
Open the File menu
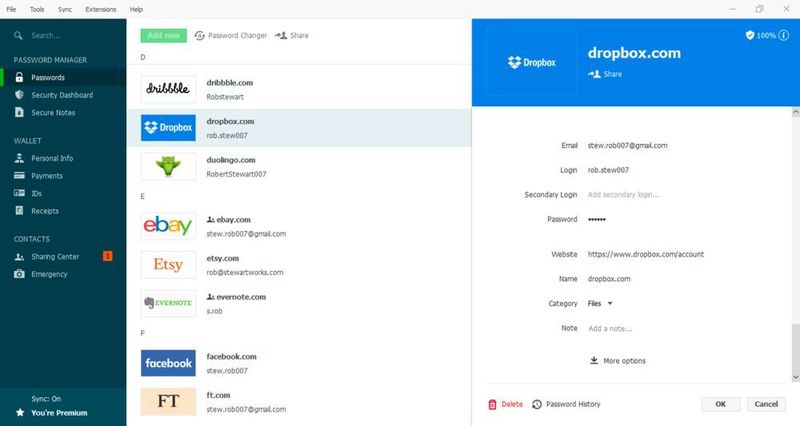[x=11, y=9]
